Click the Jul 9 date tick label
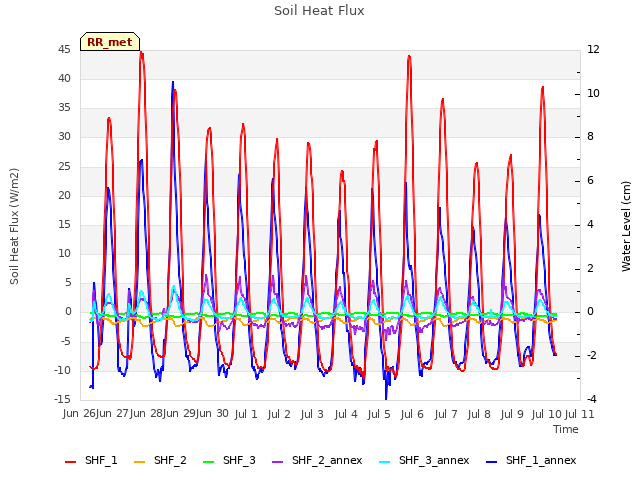Viewport: 640px width, 480px height. (x=512, y=414)
